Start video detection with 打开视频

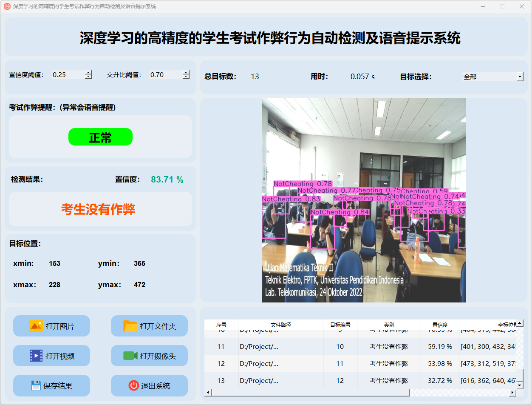(x=51, y=356)
